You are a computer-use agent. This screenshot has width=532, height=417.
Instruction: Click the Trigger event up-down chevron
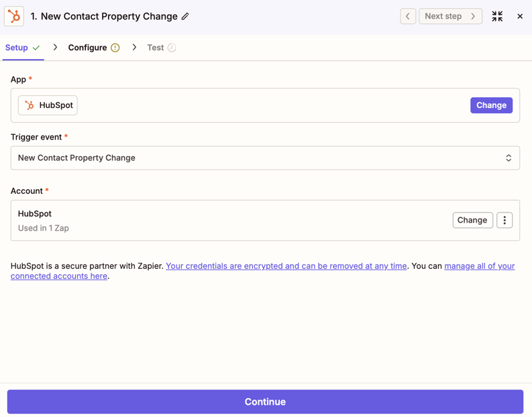[509, 158]
